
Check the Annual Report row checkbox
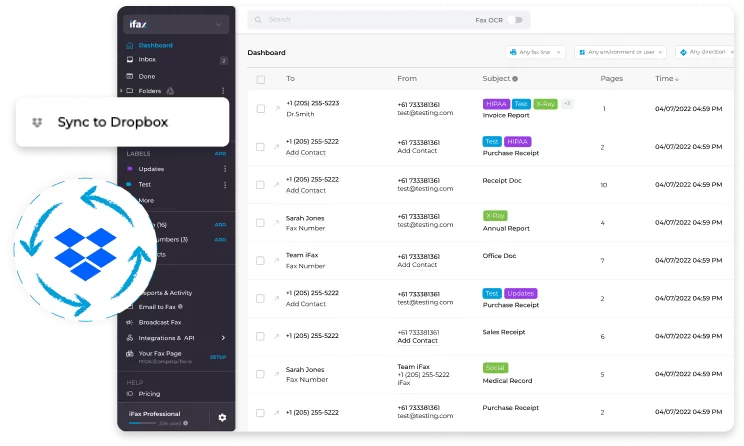pyautogui.click(x=260, y=223)
